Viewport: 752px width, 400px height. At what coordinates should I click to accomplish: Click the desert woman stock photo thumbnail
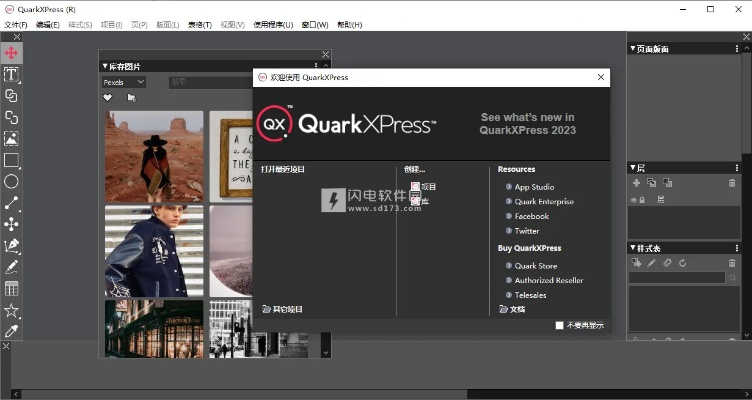tap(154, 155)
